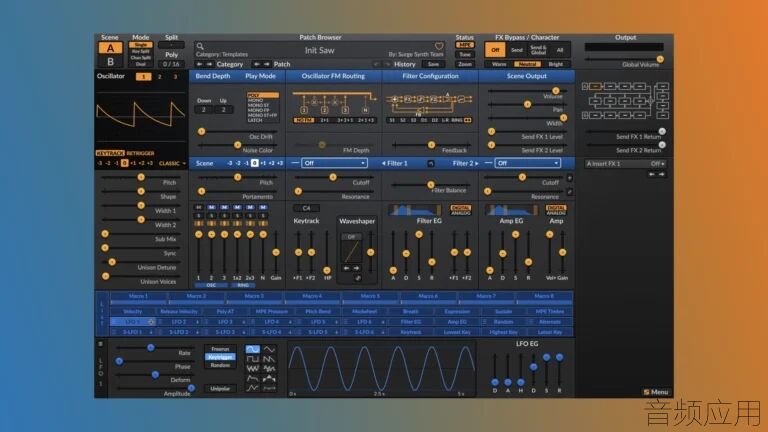The width and height of the screenshot is (768, 432).
Task: Select oscillator 2 tab
Action: click(159, 76)
